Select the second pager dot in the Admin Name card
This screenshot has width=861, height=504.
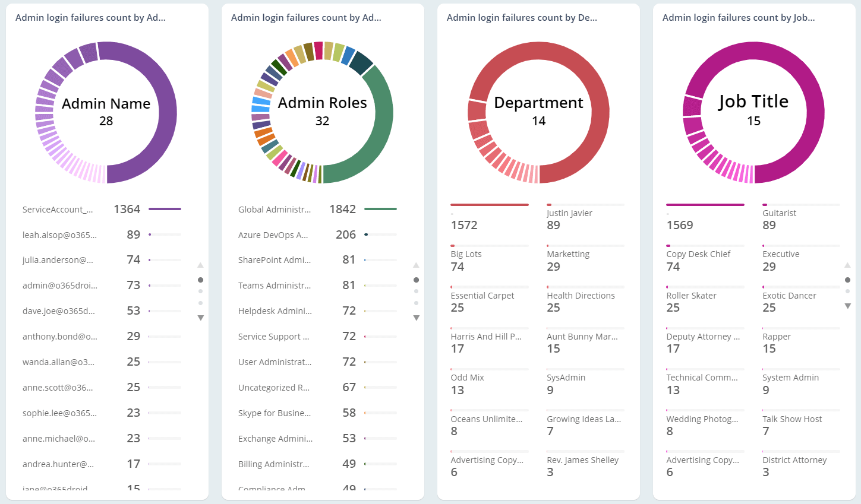pos(200,291)
